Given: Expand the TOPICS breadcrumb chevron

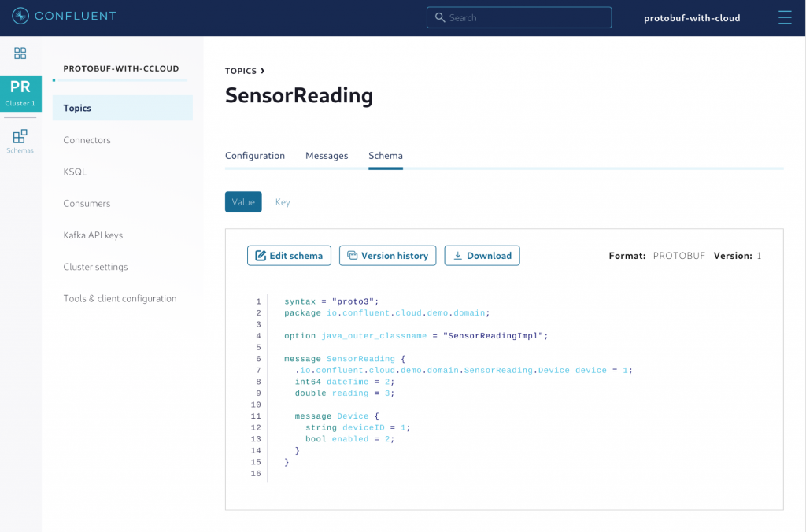Looking at the screenshot, I should tap(263, 70).
